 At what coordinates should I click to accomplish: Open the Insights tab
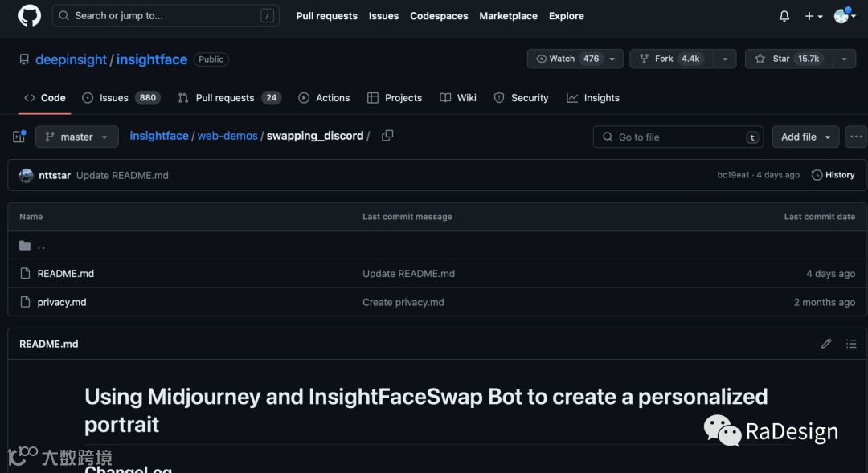pos(593,98)
